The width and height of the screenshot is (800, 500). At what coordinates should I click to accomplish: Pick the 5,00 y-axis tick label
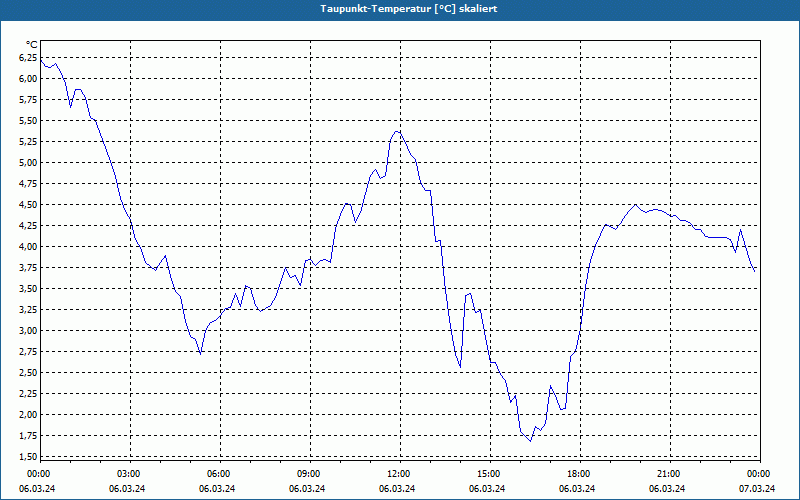(28, 163)
